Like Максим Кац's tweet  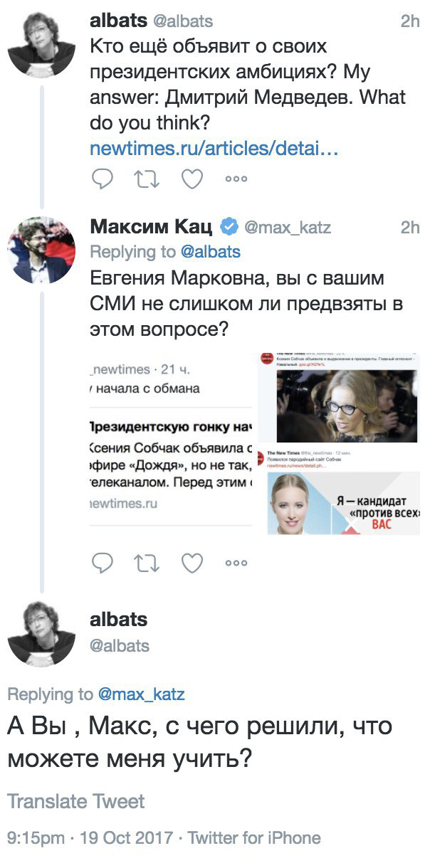(x=192, y=563)
